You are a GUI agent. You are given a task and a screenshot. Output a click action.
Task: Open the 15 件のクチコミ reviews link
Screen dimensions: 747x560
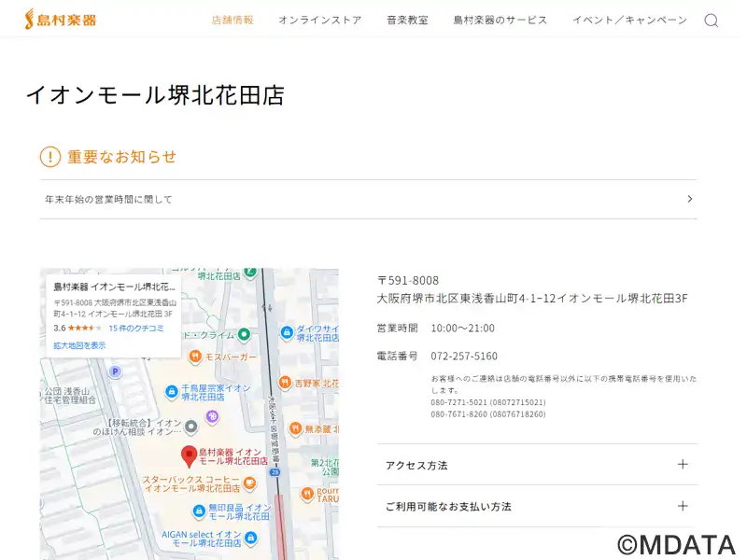[135, 329]
